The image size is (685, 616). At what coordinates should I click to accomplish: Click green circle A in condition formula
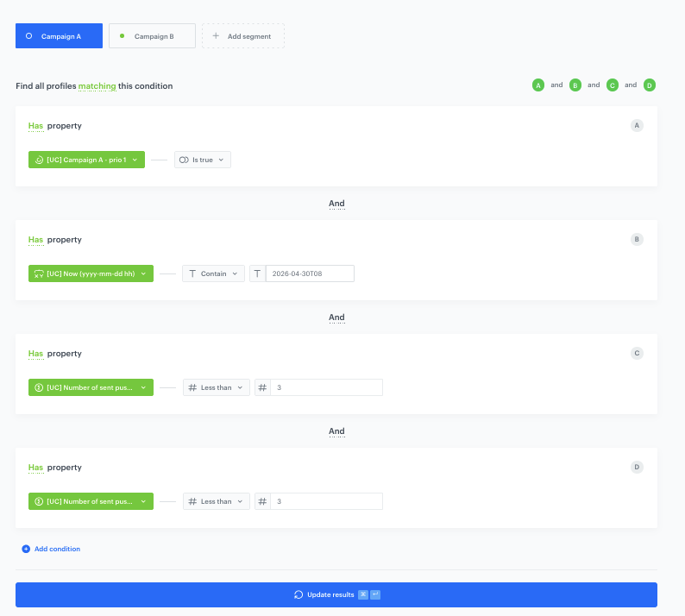pos(538,85)
